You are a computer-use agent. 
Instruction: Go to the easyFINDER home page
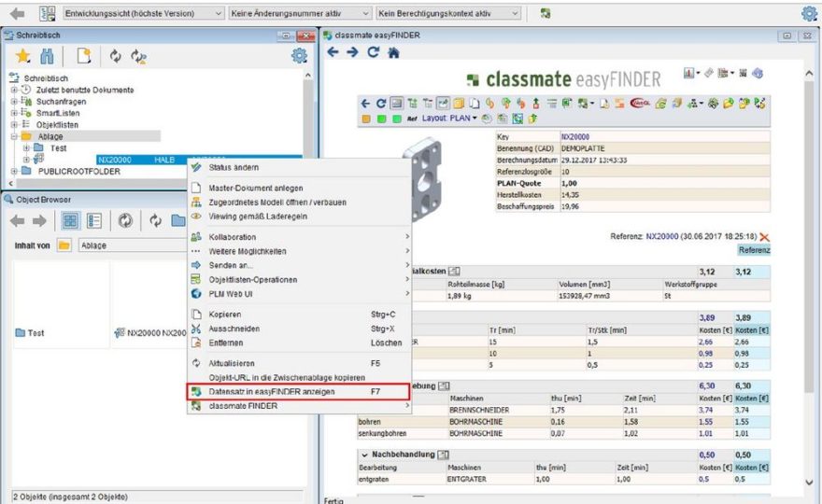point(393,52)
